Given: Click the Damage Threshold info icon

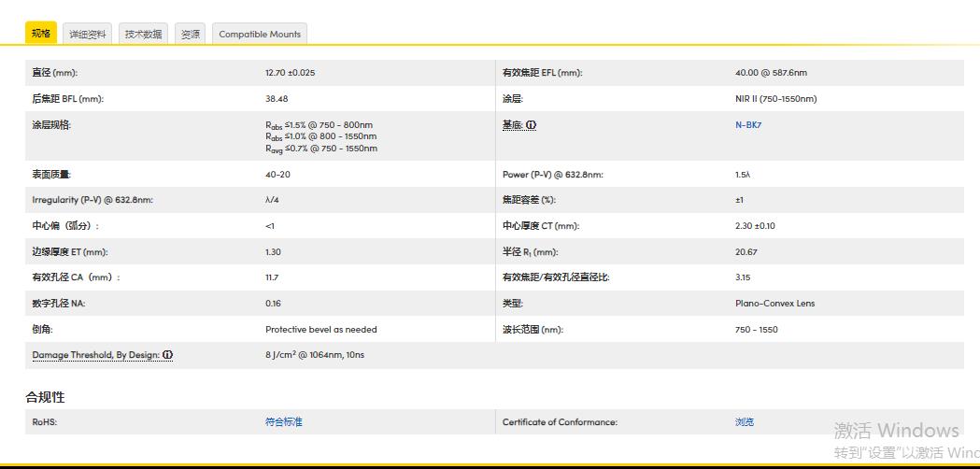Looking at the screenshot, I should coord(167,355).
